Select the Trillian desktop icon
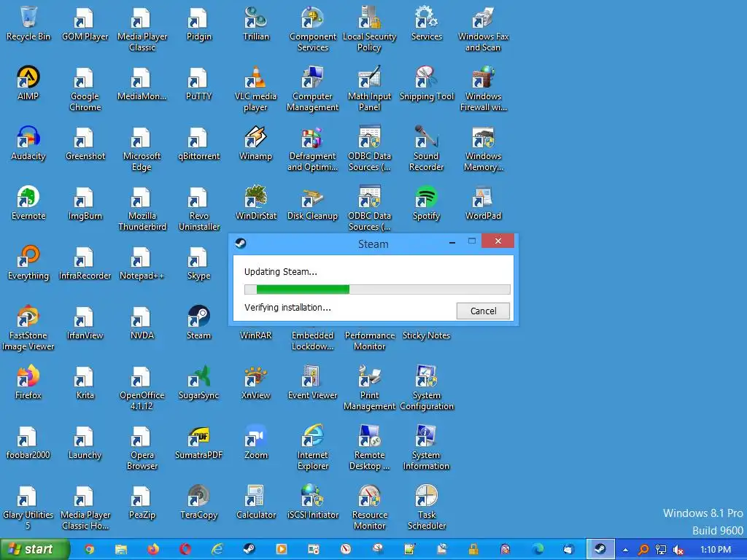747x560 pixels. (256, 23)
